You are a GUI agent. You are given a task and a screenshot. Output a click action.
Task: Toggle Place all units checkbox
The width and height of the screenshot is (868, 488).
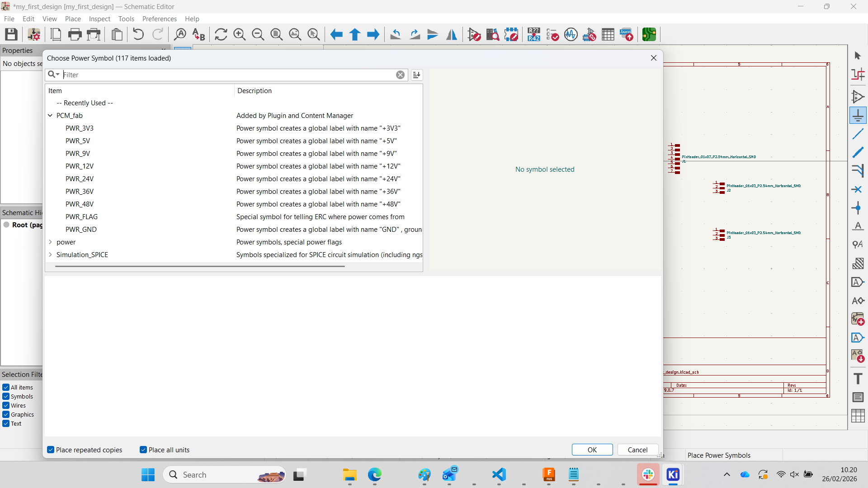click(143, 450)
